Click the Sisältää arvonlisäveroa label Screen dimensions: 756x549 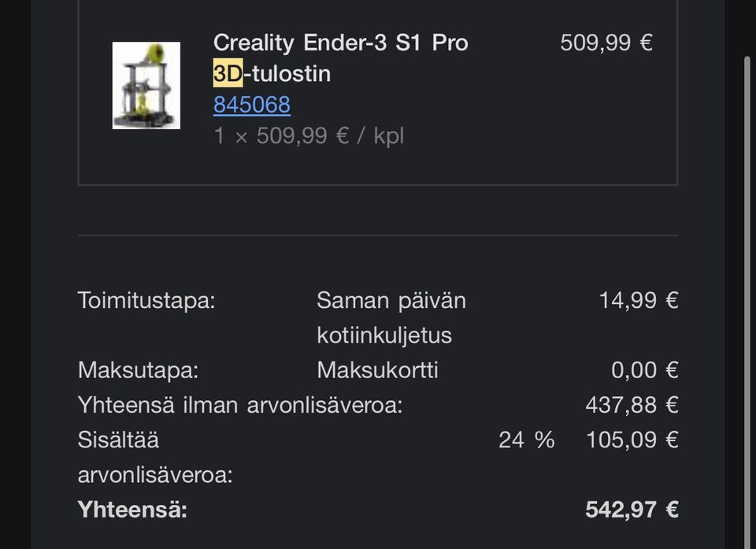pyautogui.click(x=154, y=457)
